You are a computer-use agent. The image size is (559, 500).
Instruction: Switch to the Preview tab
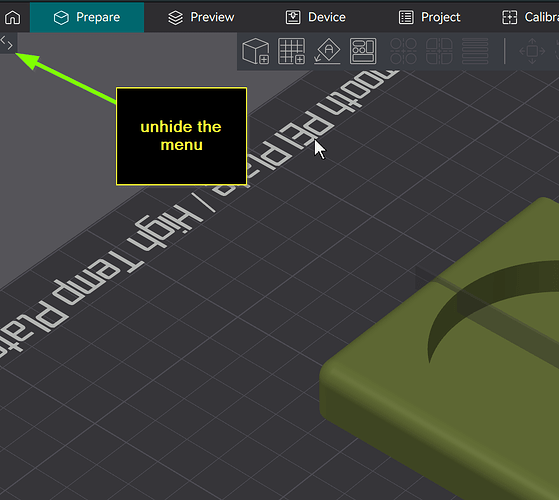(x=201, y=17)
